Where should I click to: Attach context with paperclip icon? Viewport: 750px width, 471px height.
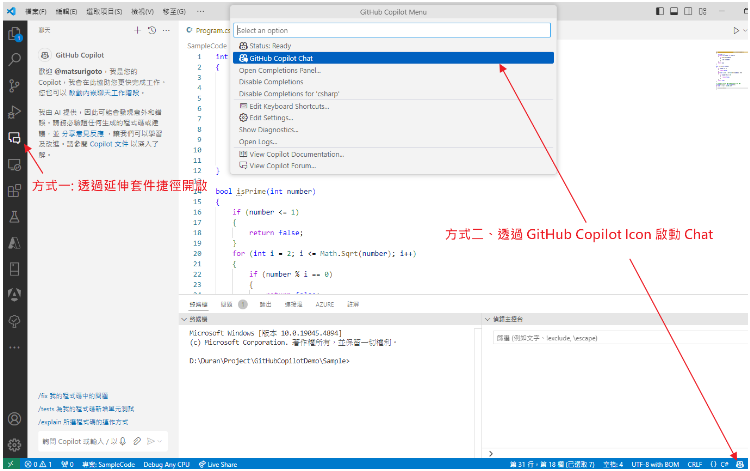tap(137, 441)
